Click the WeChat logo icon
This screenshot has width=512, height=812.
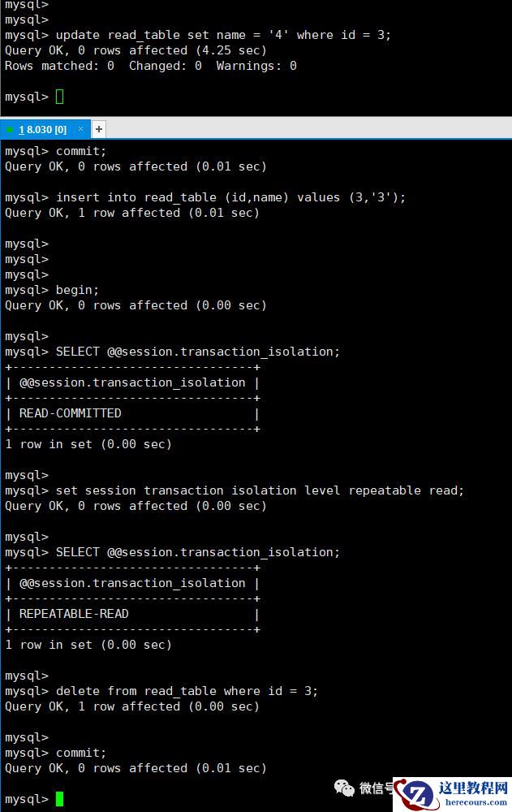(x=346, y=788)
